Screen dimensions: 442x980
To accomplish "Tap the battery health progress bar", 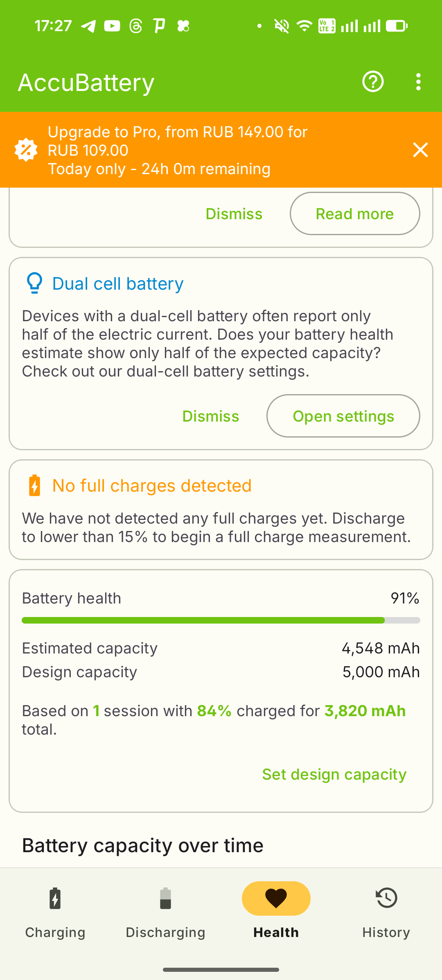I will [x=221, y=620].
